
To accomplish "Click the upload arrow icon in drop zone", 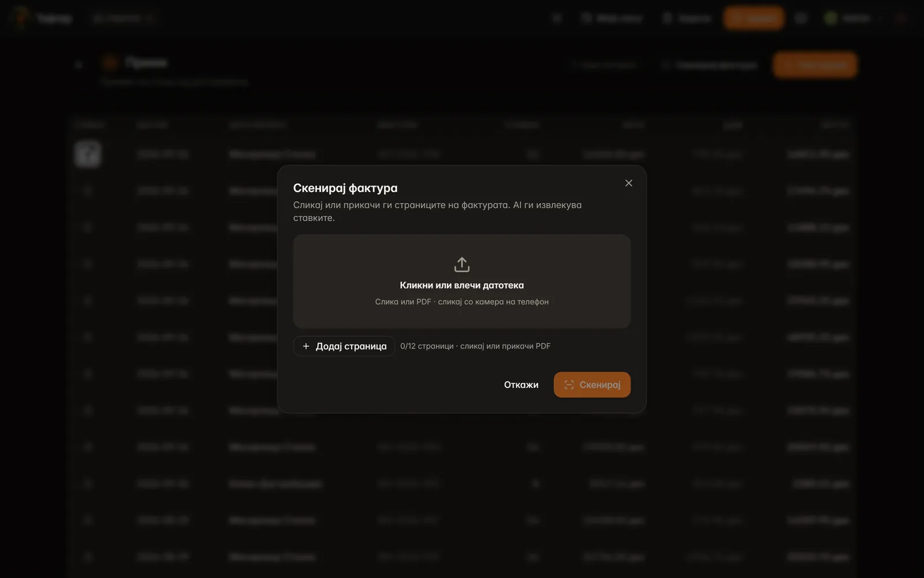I will click(462, 265).
